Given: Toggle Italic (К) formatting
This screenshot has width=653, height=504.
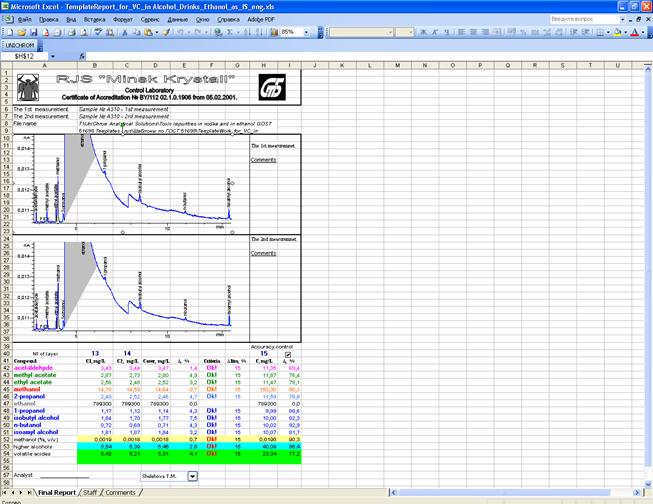Looking at the screenshot, I should [x=435, y=32].
